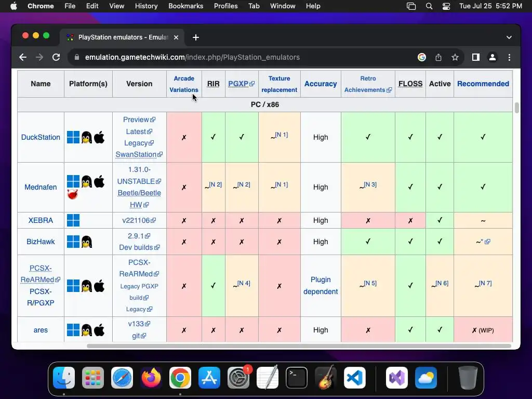This screenshot has width=532, height=399.
Task: Open Chrome three-dot menu
Action: tap(509, 57)
